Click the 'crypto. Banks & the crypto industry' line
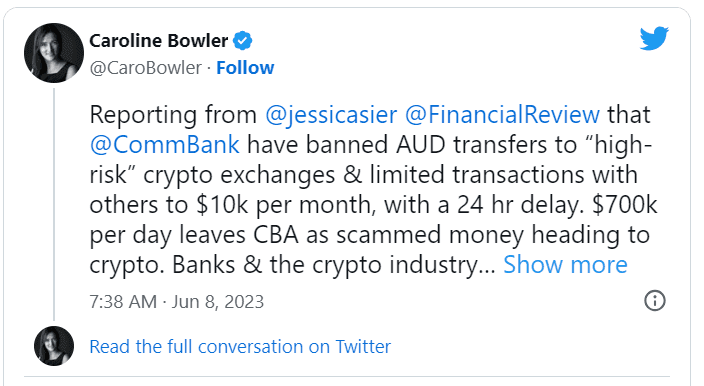This screenshot has width=704, height=386. 292,264
